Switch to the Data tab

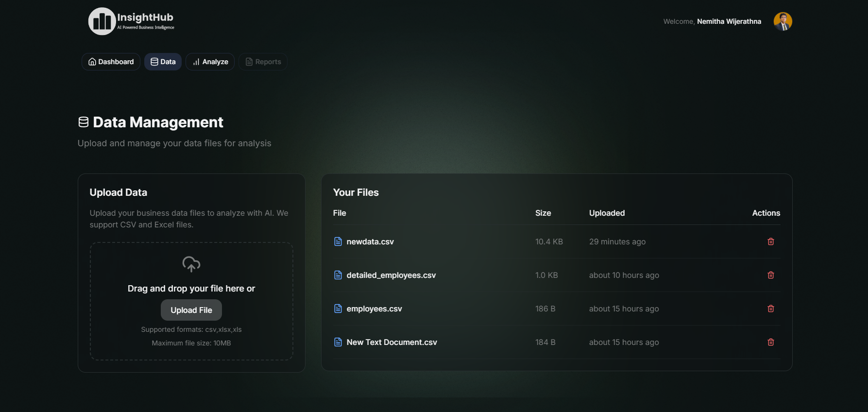(x=163, y=62)
